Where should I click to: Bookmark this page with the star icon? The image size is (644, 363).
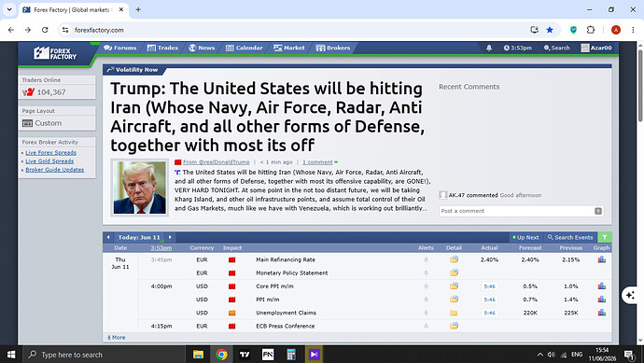550,30
